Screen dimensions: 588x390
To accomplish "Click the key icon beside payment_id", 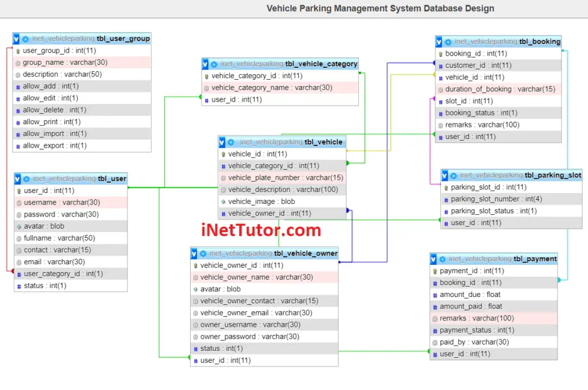I will pos(434,271).
